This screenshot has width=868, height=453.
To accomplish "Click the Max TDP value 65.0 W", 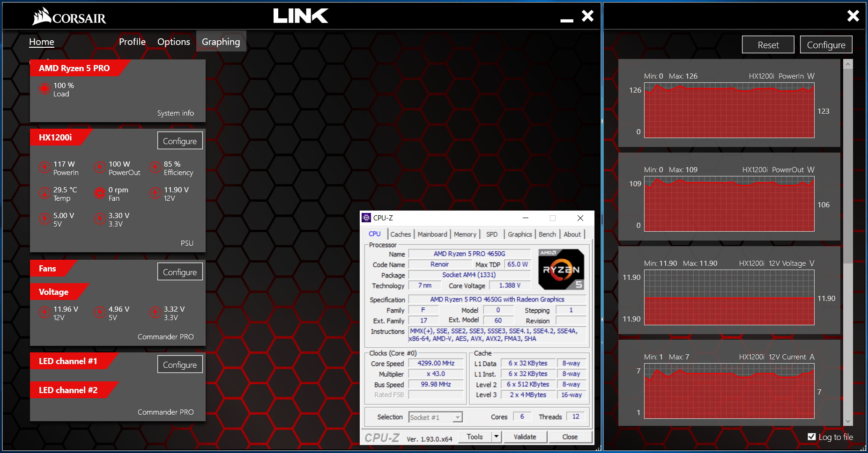I will click(x=518, y=264).
